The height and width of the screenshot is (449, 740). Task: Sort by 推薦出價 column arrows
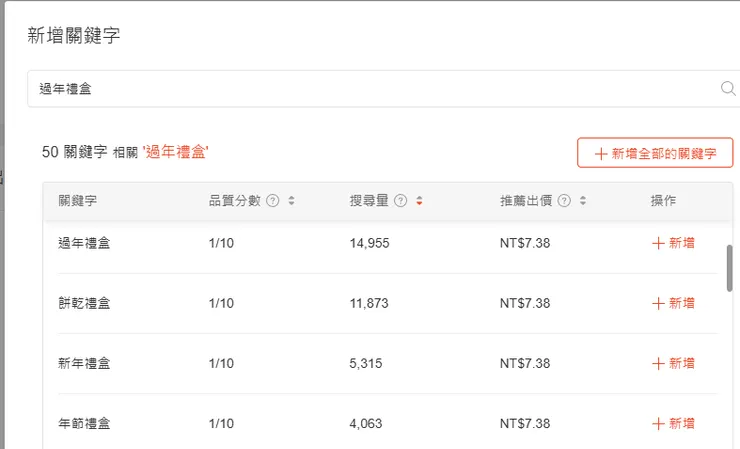582,201
